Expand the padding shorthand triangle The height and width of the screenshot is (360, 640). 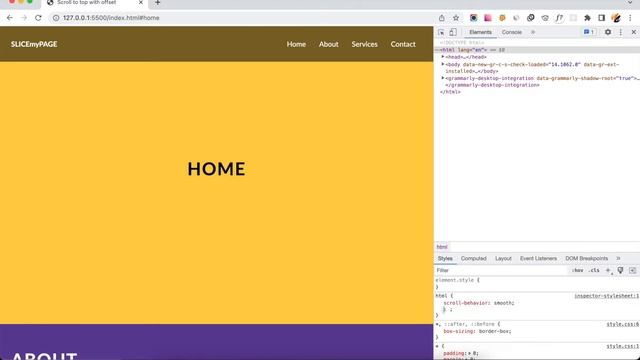[x=470, y=353]
